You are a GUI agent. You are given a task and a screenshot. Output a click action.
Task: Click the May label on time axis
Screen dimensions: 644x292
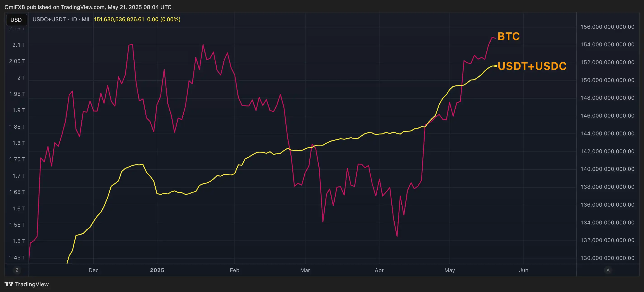(450, 270)
